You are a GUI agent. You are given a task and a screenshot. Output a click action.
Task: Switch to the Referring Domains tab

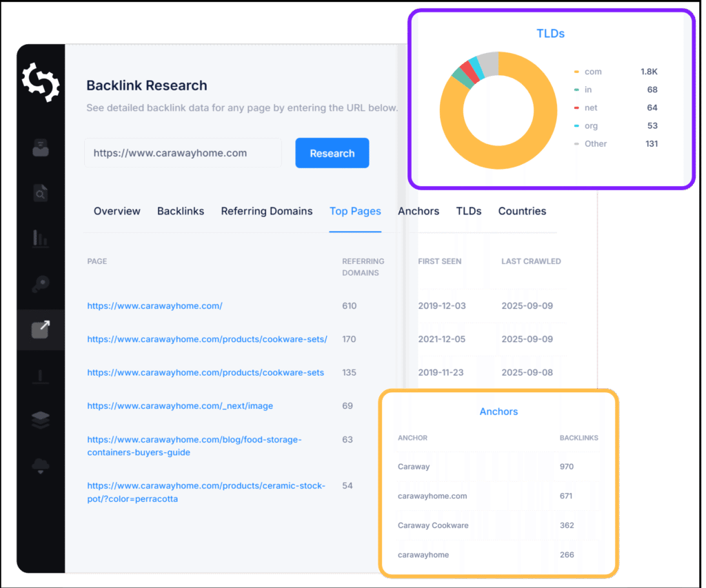pos(267,211)
